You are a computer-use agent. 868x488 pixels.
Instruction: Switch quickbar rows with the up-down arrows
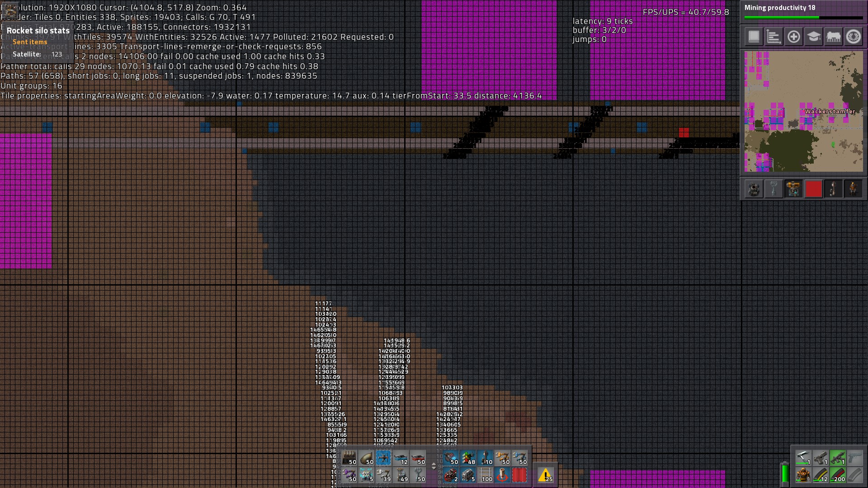click(x=434, y=466)
